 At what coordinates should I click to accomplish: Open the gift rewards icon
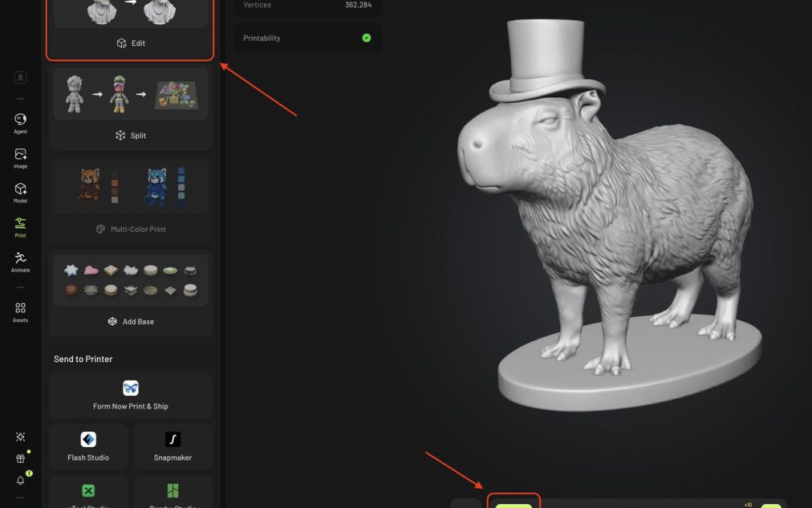[20, 458]
